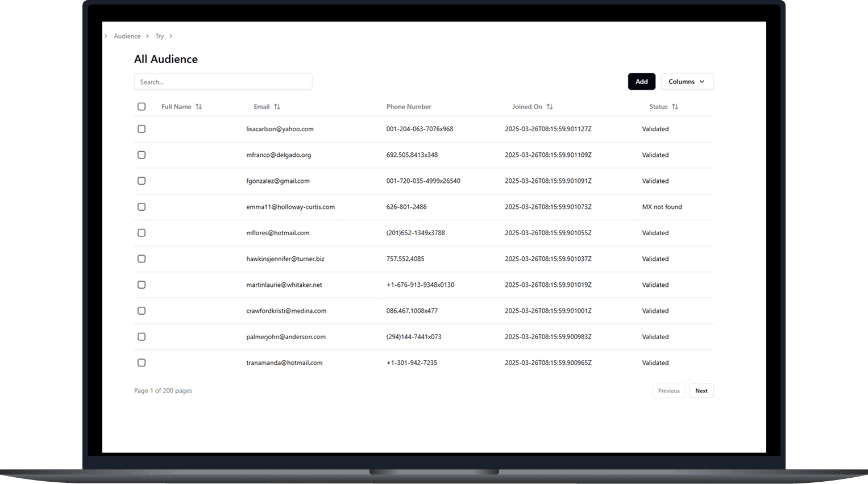Screen dimensions: 868x484
Task: Click the Email column sort arrows
Action: point(277,107)
